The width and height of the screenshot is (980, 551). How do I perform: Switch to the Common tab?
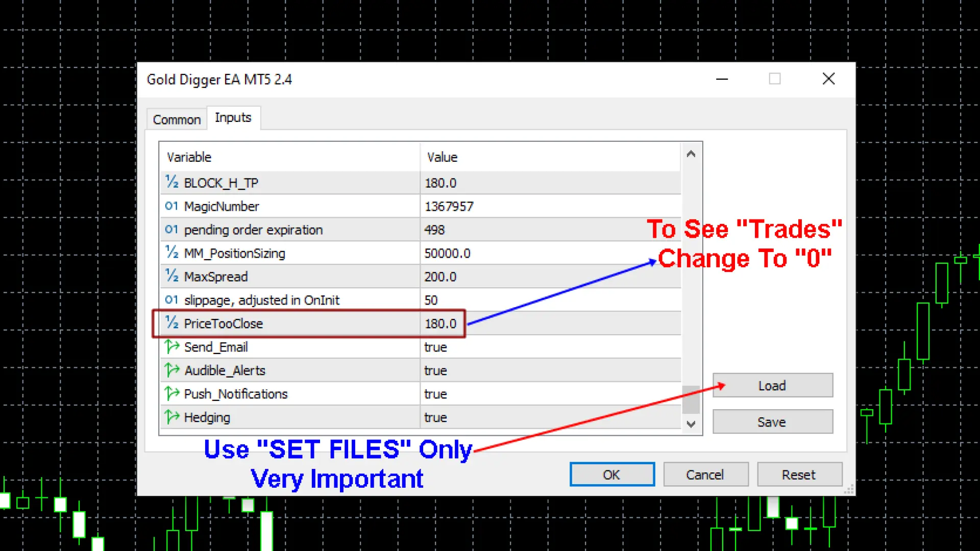(x=177, y=119)
